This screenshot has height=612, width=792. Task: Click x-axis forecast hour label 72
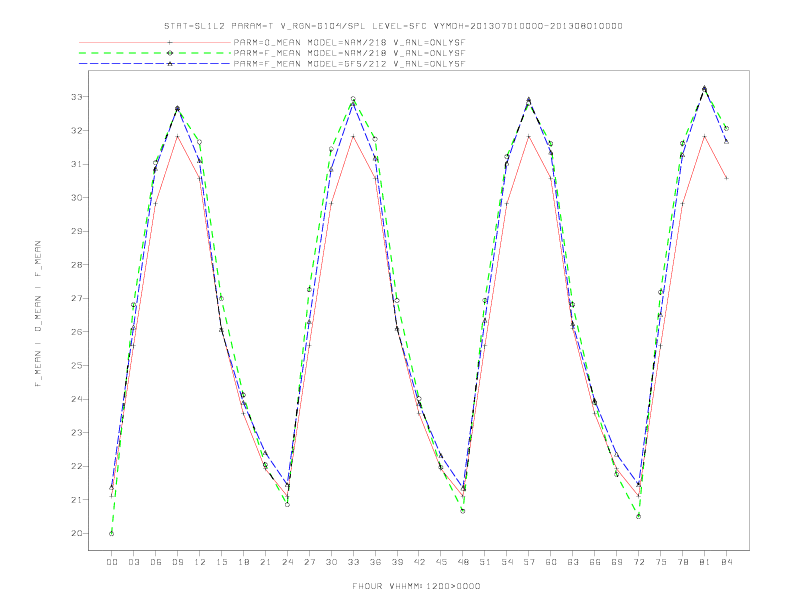pyautogui.click(x=639, y=562)
